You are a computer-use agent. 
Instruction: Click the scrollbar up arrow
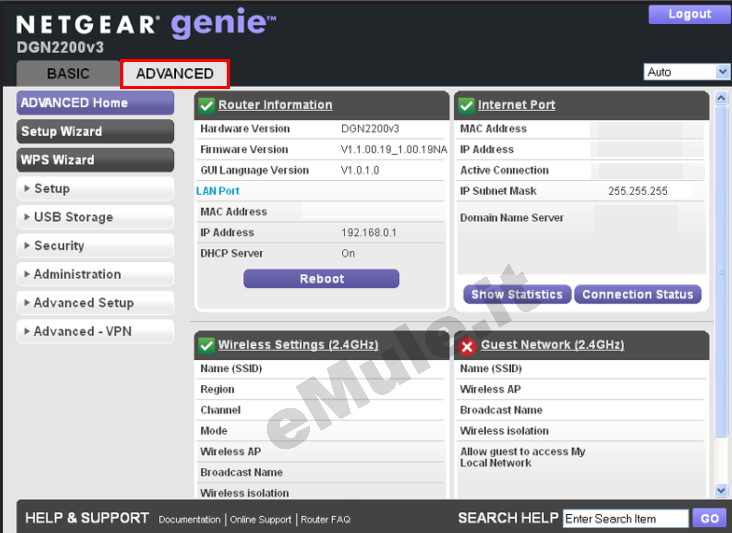(x=721, y=98)
